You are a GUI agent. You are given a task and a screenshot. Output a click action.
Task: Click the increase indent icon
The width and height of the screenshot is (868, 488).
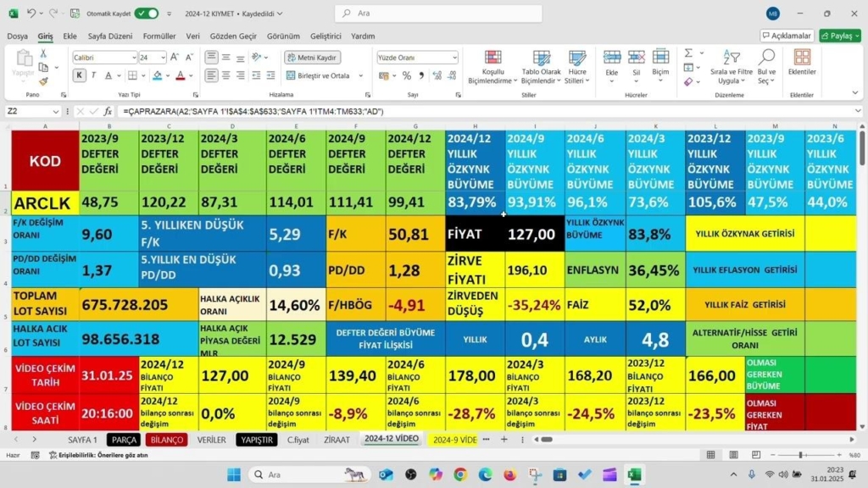[270, 75]
